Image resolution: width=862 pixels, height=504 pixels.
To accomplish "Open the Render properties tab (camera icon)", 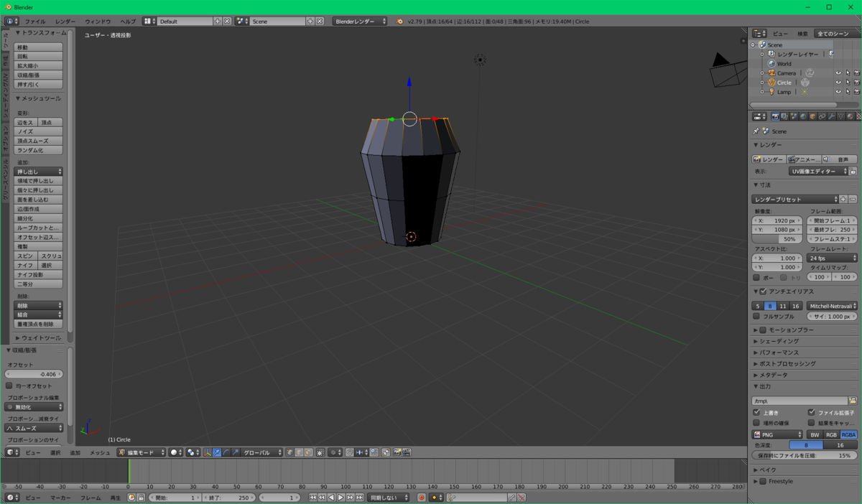I will point(775,116).
